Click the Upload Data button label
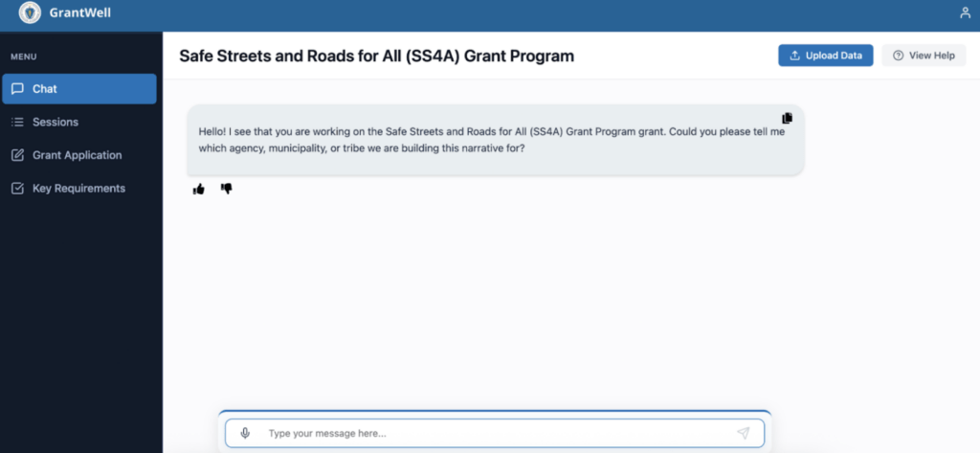Screen dimensions: 980x453 click(x=834, y=55)
